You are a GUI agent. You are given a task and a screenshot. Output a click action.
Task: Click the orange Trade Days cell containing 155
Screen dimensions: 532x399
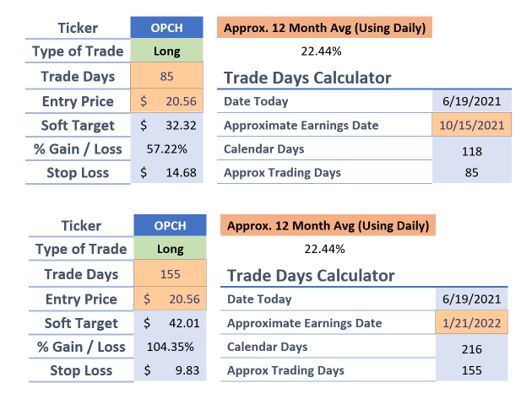[170, 273]
